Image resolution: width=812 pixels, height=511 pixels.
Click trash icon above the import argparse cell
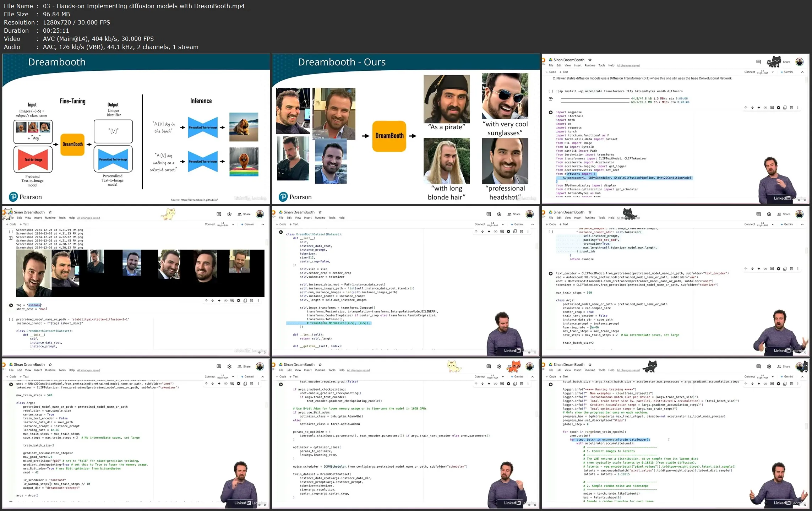791,108
